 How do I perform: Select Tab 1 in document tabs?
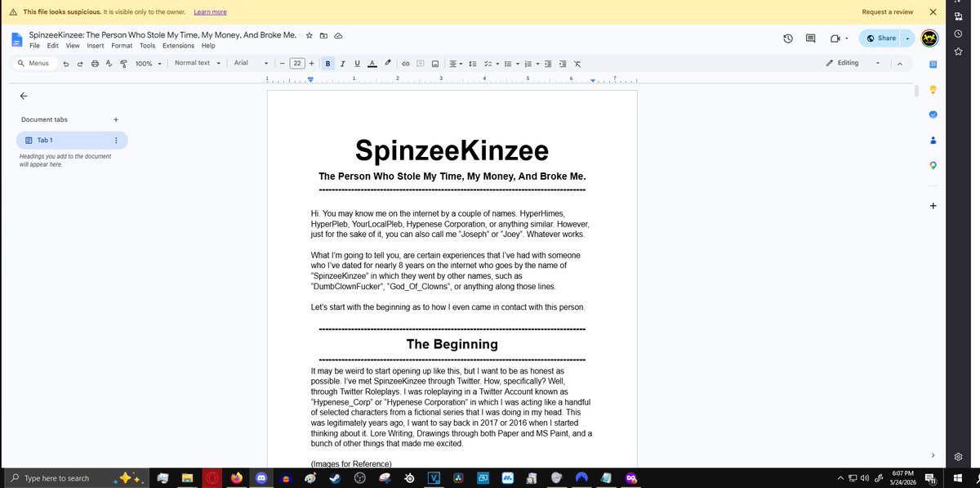pyautogui.click(x=72, y=141)
